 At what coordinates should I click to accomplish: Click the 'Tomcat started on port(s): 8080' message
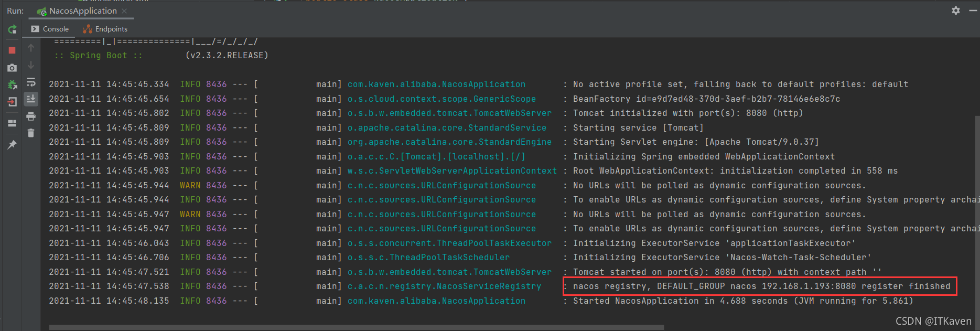point(727,272)
